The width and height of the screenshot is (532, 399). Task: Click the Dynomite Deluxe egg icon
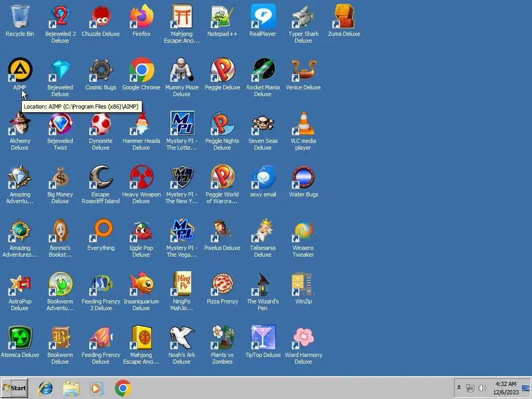[x=101, y=124]
